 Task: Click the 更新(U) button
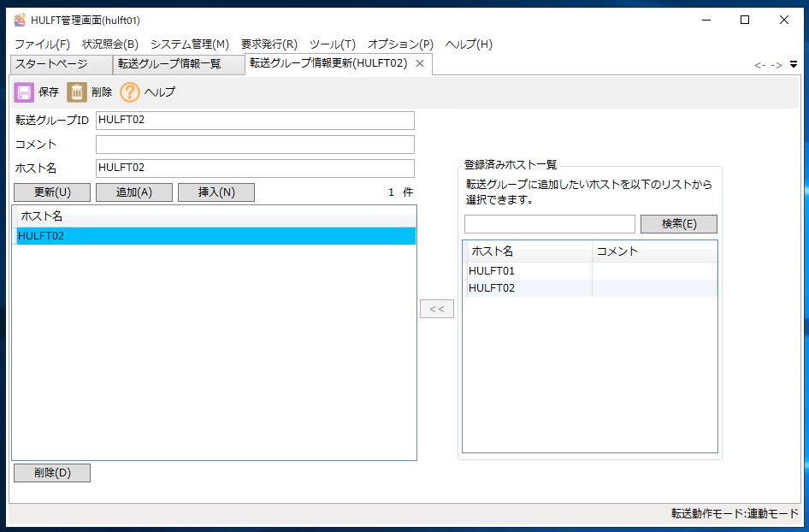tap(52, 192)
